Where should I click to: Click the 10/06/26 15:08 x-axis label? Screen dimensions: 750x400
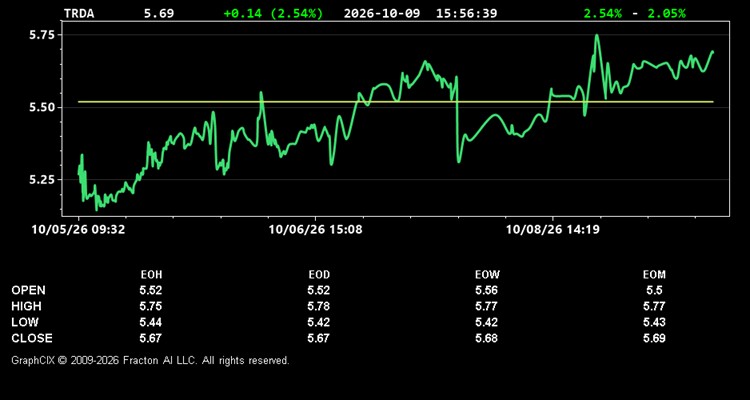[315, 230]
